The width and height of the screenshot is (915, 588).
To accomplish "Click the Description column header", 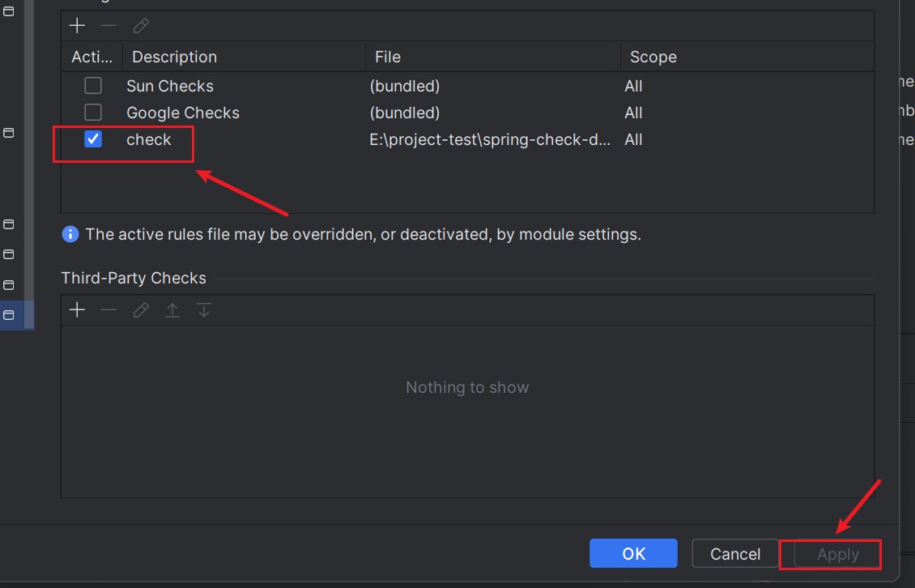I will click(243, 57).
